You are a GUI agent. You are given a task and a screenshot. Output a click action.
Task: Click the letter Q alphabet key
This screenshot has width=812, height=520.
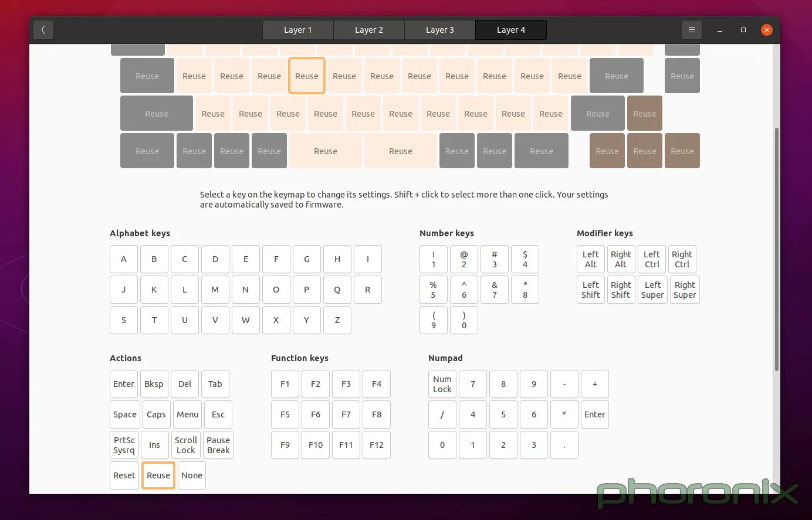(x=337, y=290)
